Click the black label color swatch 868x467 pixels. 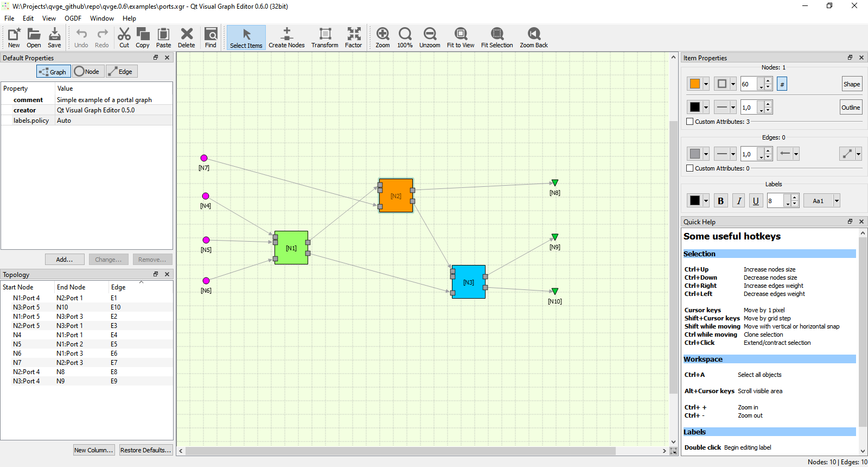[695, 201]
